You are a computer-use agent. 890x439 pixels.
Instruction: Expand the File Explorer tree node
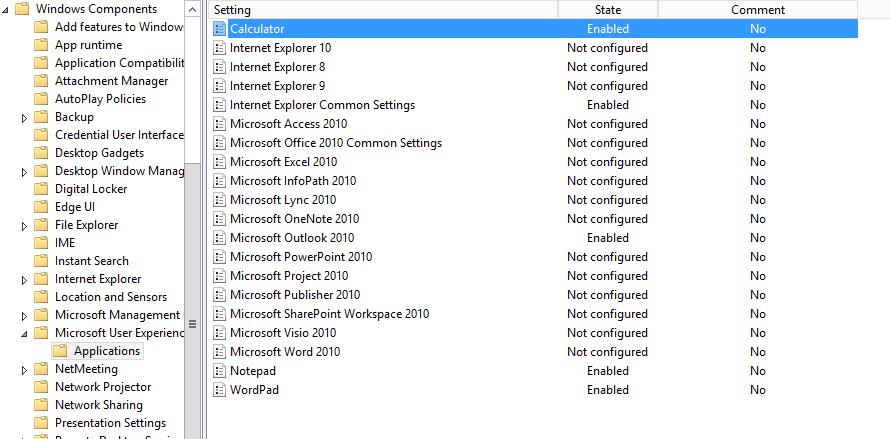[x=24, y=226]
